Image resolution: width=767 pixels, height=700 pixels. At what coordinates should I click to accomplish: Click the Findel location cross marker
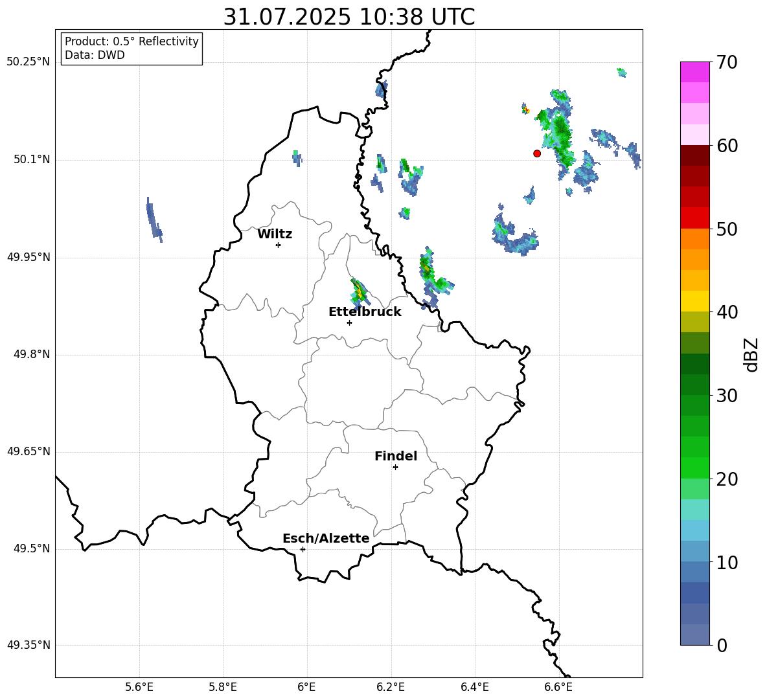[395, 468]
